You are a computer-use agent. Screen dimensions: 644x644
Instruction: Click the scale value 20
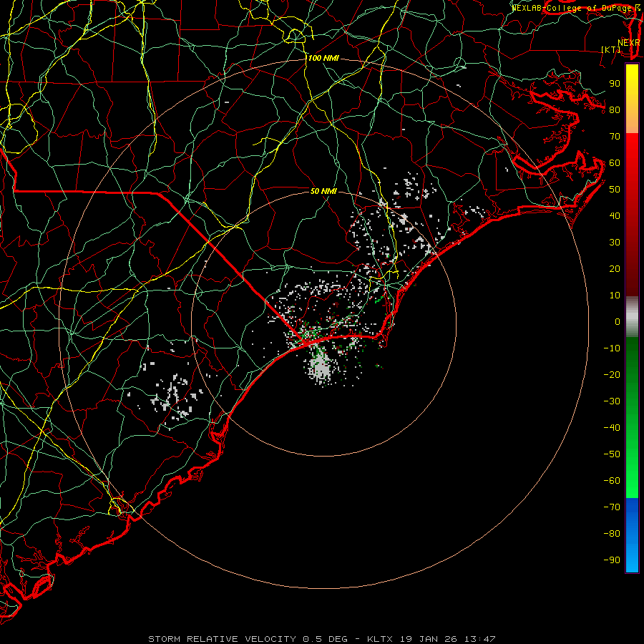pyautogui.click(x=615, y=268)
